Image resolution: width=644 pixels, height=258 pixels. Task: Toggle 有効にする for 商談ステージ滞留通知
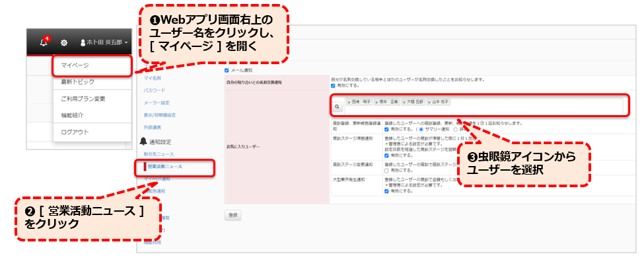click(x=386, y=156)
